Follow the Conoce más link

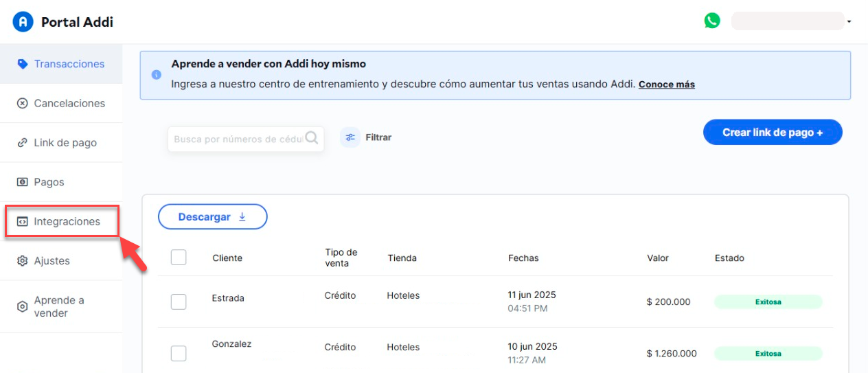[666, 84]
